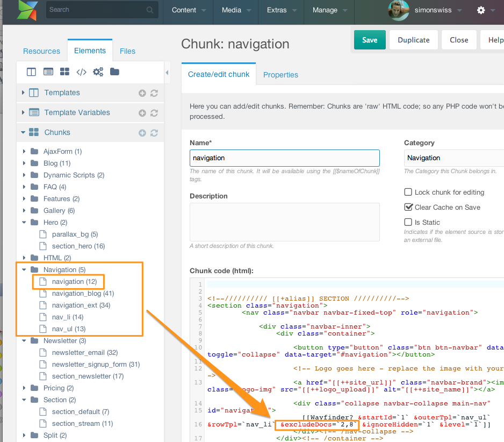Click the plugins gears icon
Image resolution: width=504 pixels, height=442 pixels.
[x=98, y=72]
